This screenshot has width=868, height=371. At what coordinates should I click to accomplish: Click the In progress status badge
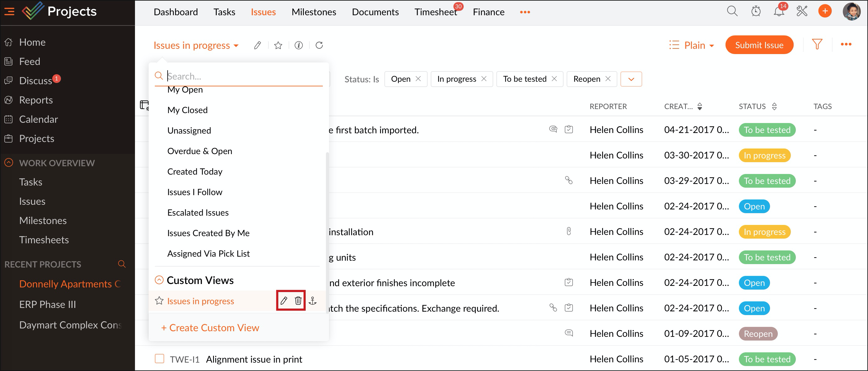pyautogui.click(x=764, y=155)
